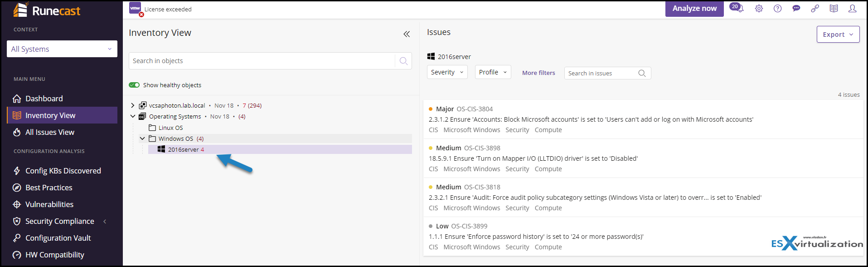Click the More filters link
This screenshot has height=267, width=868.
[x=538, y=73]
